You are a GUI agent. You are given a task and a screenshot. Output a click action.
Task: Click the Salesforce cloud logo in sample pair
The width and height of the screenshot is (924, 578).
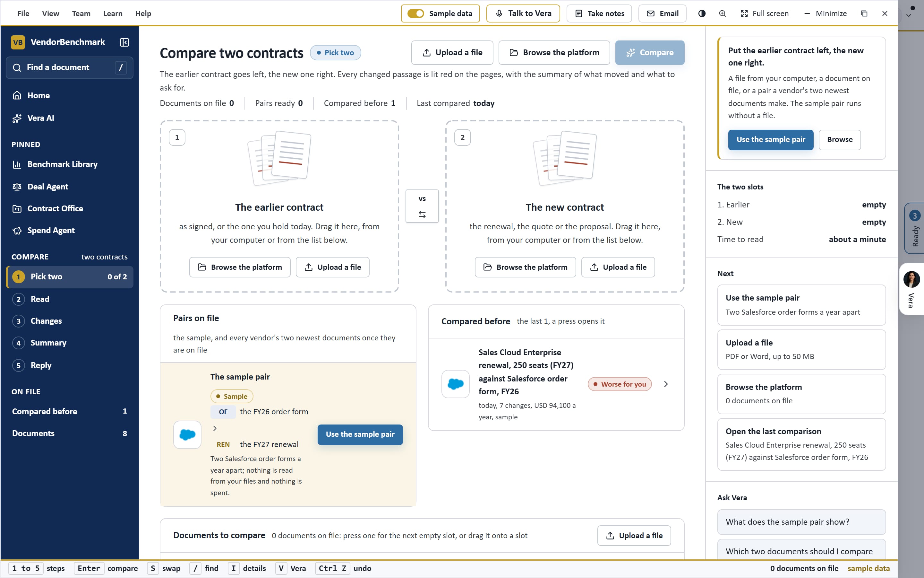pyautogui.click(x=187, y=435)
